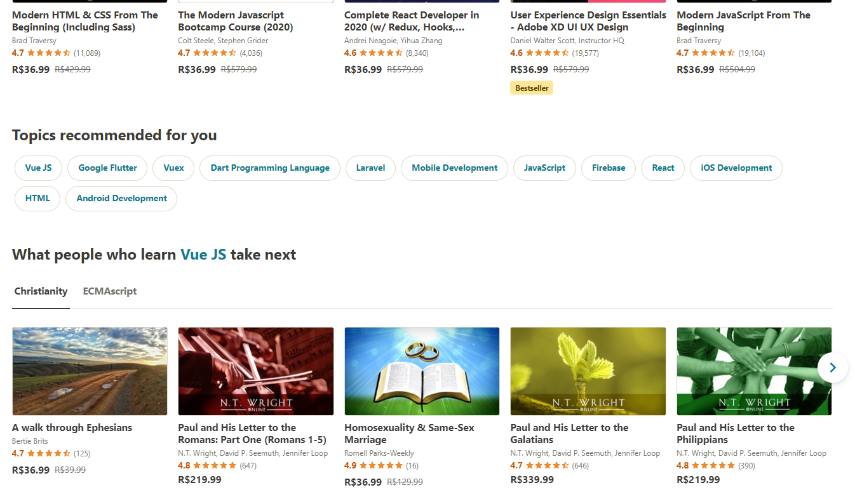This screenshot has width=855, height=504.
Task: Open the Laravel topic
Action: (370, 168)
